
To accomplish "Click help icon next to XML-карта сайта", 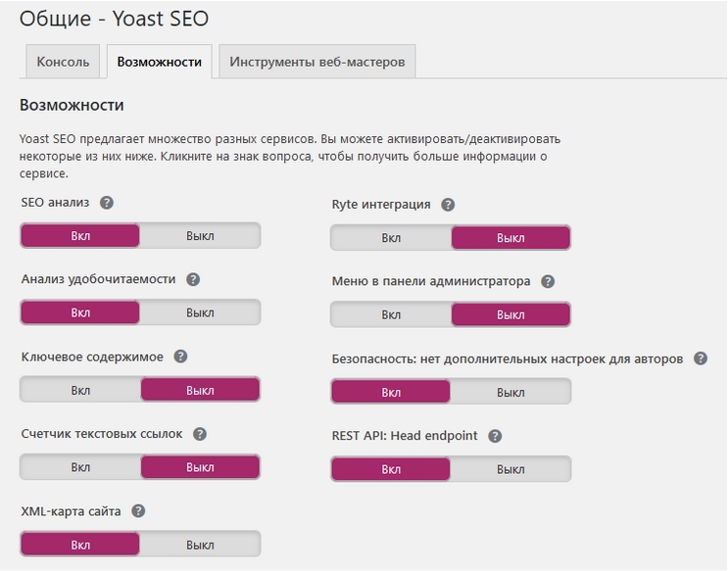I will click(138, 511).
